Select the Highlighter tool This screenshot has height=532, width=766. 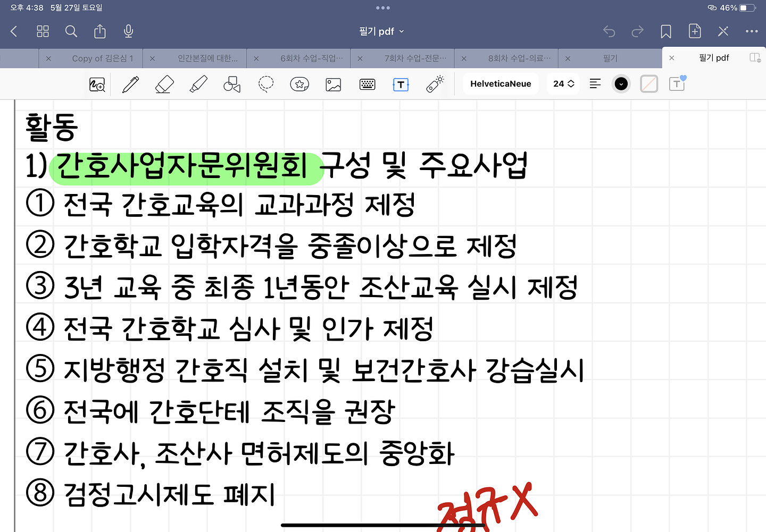[x=198, y=85]
